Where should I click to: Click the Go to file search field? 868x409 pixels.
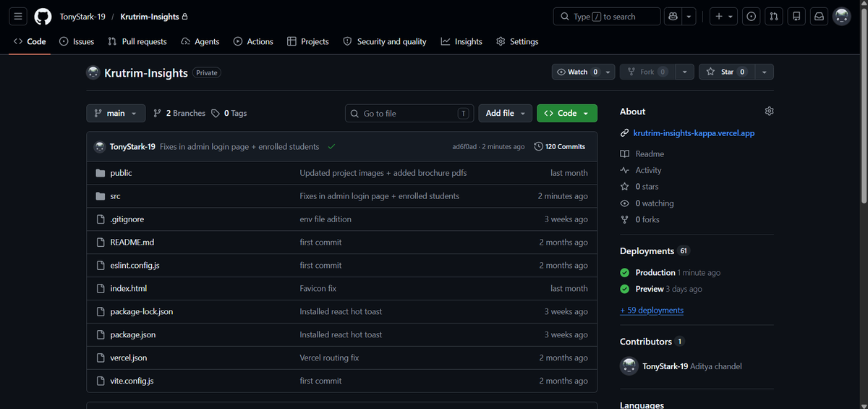(409, 113)
